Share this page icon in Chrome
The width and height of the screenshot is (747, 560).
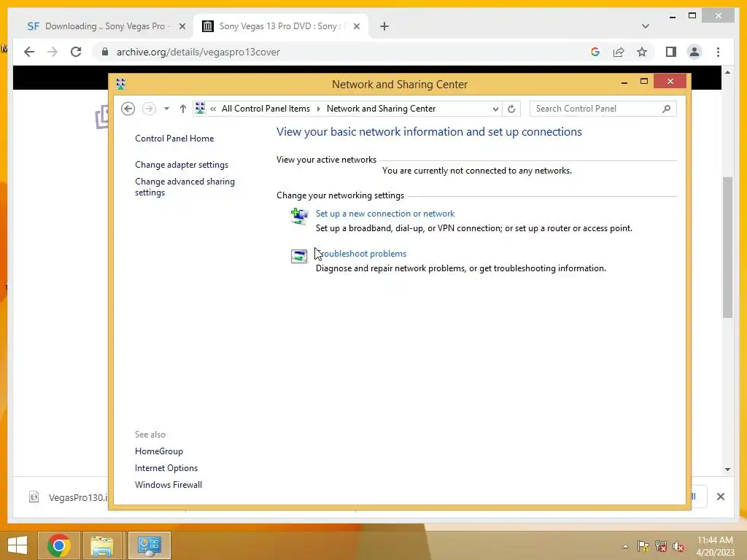[x=619, y=52]
